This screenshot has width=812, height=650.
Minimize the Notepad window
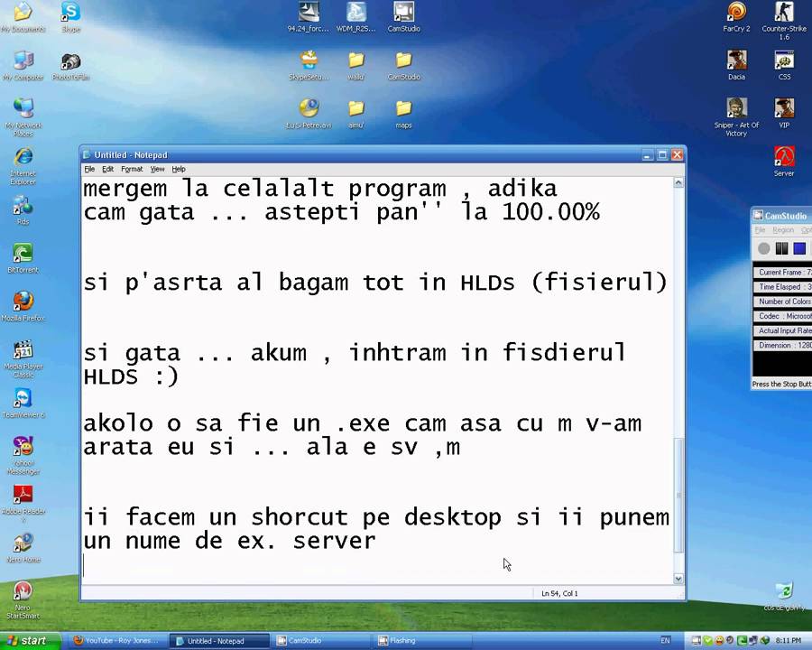pos(647,154)
